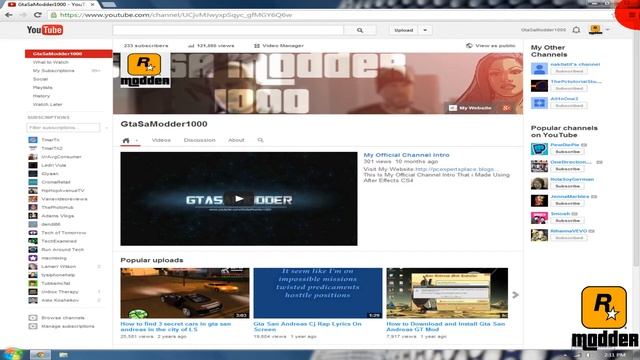The image size is (640, 360).
Task: Click the YouTube search input field
Action: [x=228, y=30]
